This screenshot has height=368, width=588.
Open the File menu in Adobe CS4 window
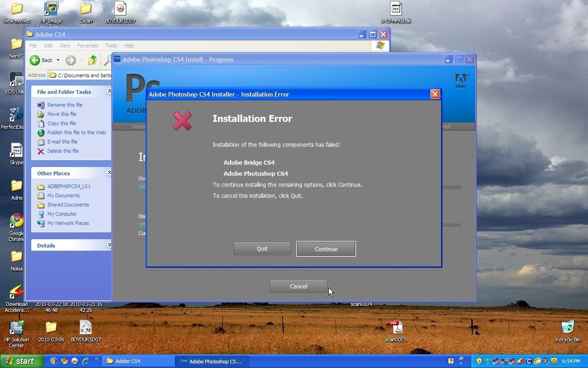coord(33,46)
